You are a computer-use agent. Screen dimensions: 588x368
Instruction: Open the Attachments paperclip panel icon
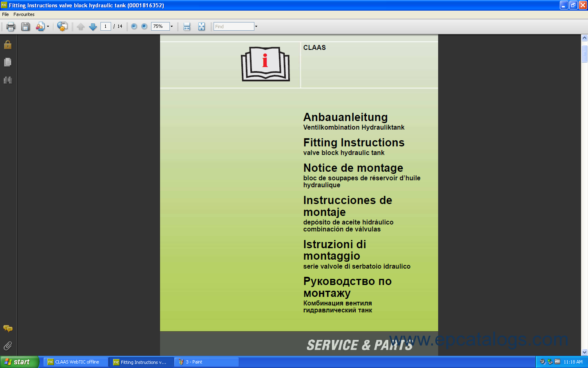[x=8, y=346]
